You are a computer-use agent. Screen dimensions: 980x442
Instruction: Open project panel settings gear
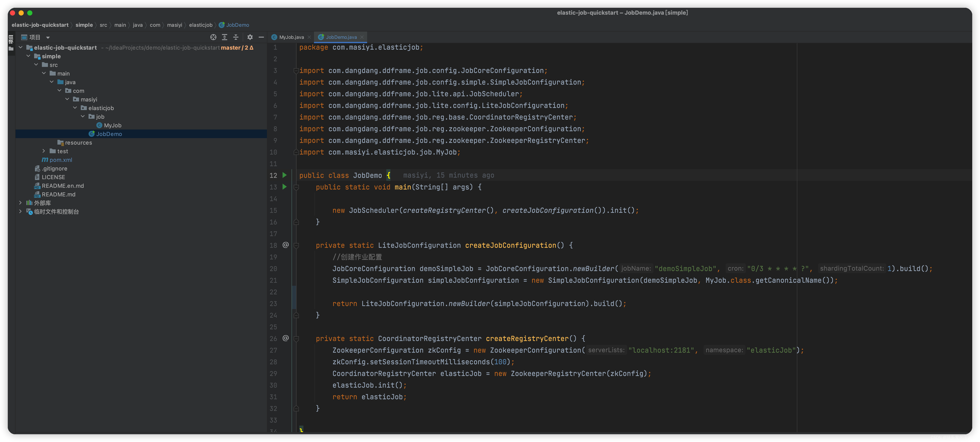click(x=250, y=37)
